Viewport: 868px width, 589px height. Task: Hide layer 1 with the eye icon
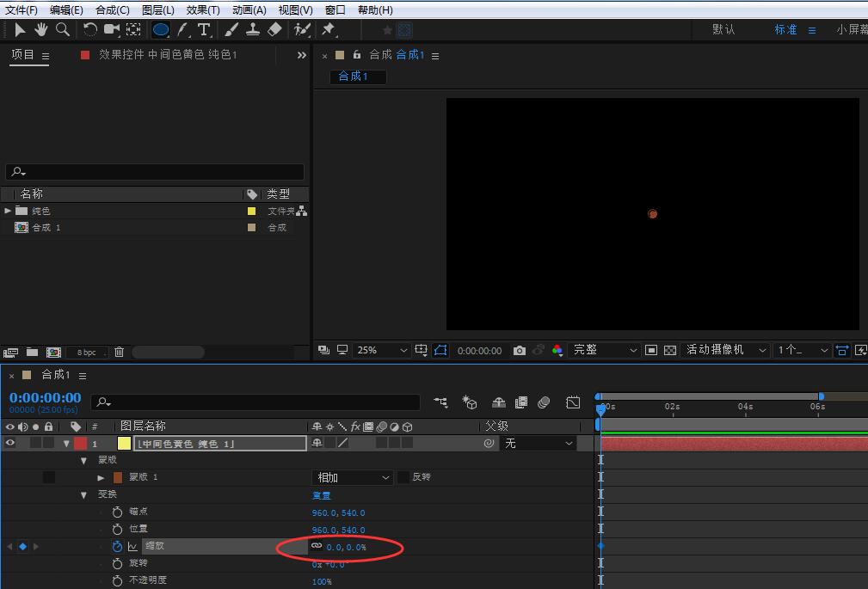point(10,444)
